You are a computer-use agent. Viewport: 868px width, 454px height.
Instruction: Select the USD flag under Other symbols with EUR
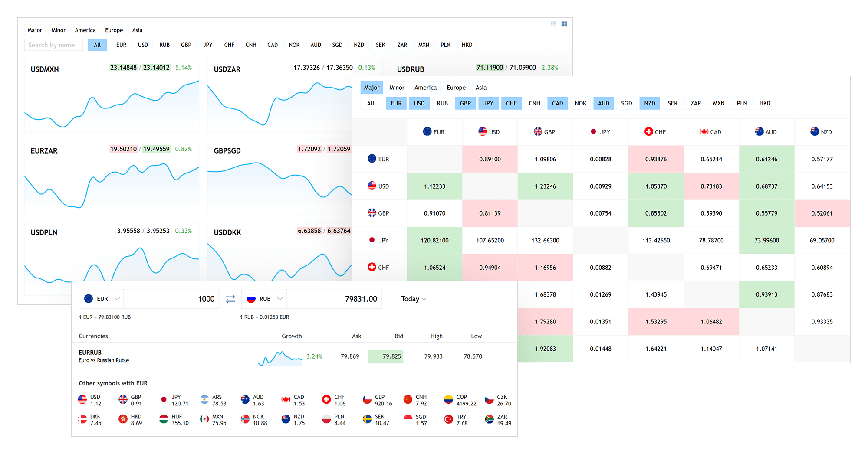click(82, 399)
